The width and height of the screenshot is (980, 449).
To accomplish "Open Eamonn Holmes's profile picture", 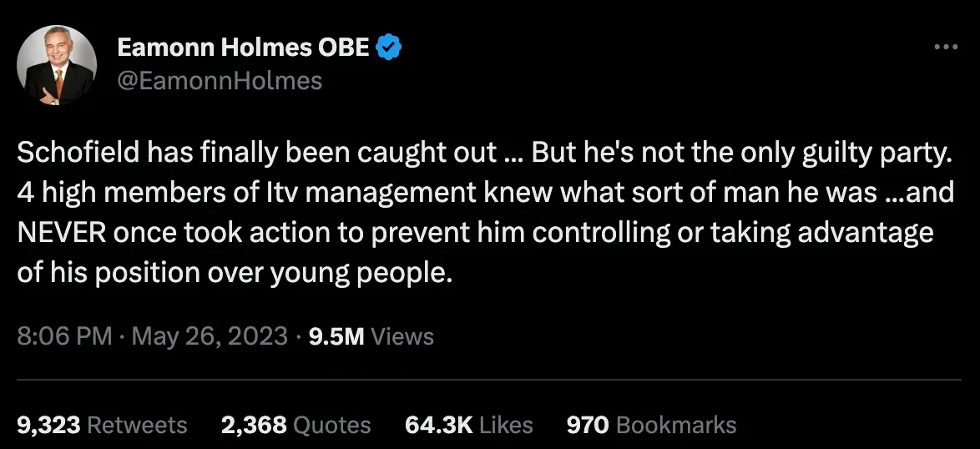I will tap(58, 65).
